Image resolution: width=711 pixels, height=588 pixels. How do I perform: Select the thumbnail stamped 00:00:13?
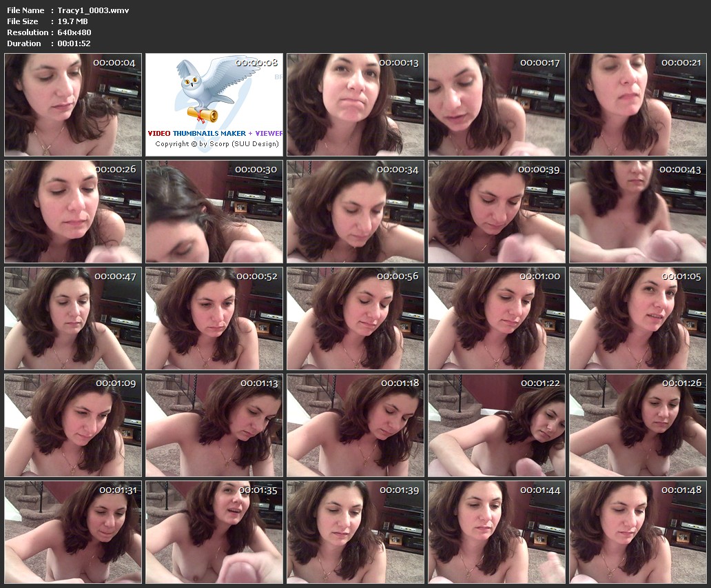(355, 105)
